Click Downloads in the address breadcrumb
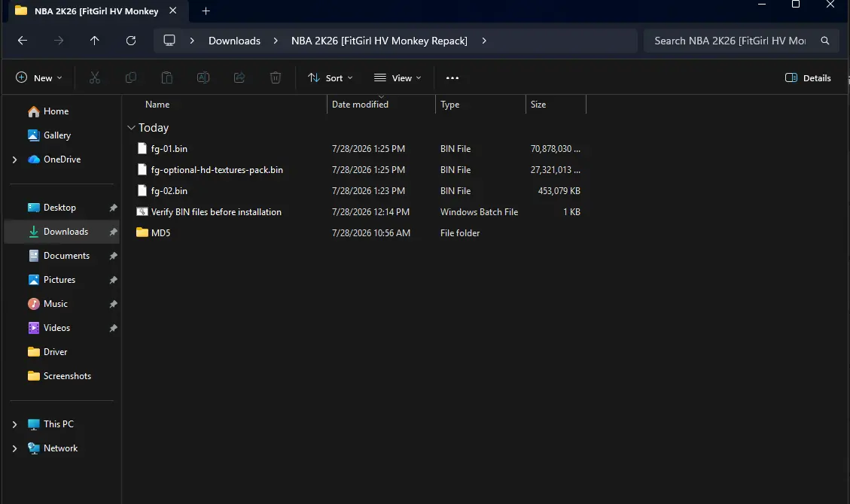 coord(234,41)
